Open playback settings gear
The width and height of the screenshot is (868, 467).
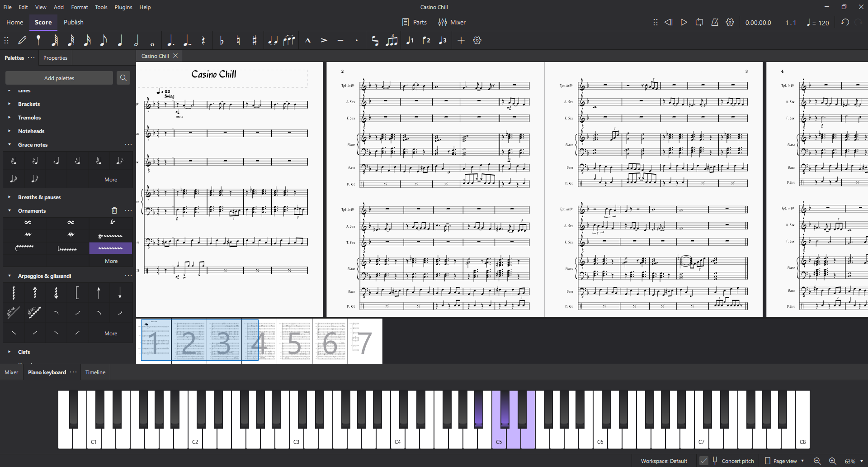[x=730, y=22]
